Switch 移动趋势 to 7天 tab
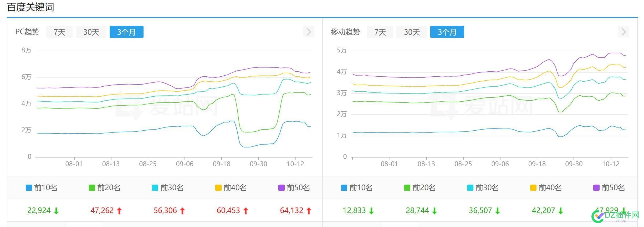Image resolution: width=644 pixels, height=227 pixels. pos(380,32)
